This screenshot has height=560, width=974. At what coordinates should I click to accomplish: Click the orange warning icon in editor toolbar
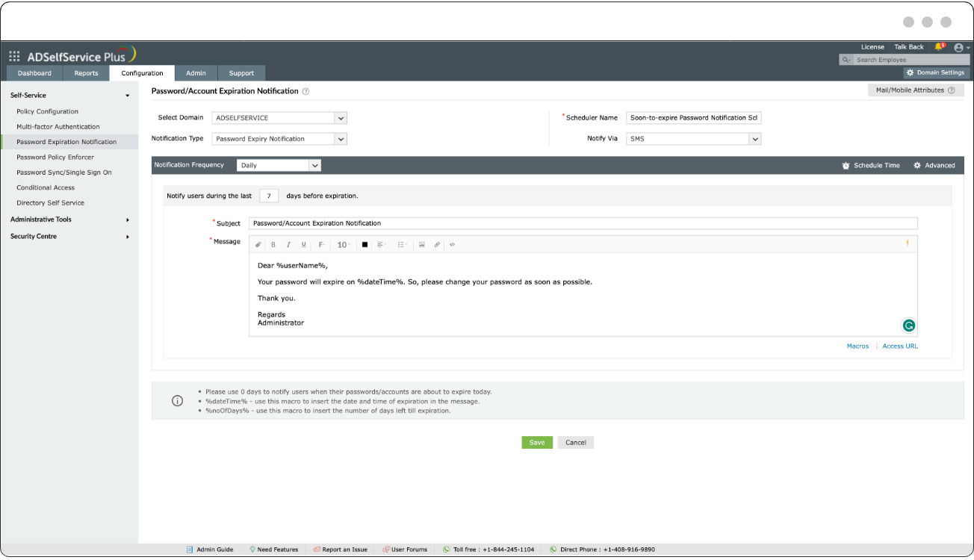click(x=908, y=243)
